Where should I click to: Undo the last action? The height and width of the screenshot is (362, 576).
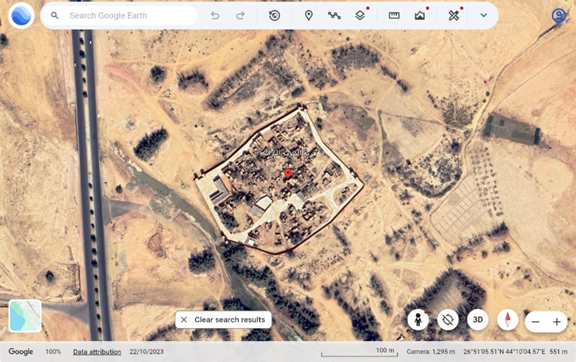click(215, 15)
